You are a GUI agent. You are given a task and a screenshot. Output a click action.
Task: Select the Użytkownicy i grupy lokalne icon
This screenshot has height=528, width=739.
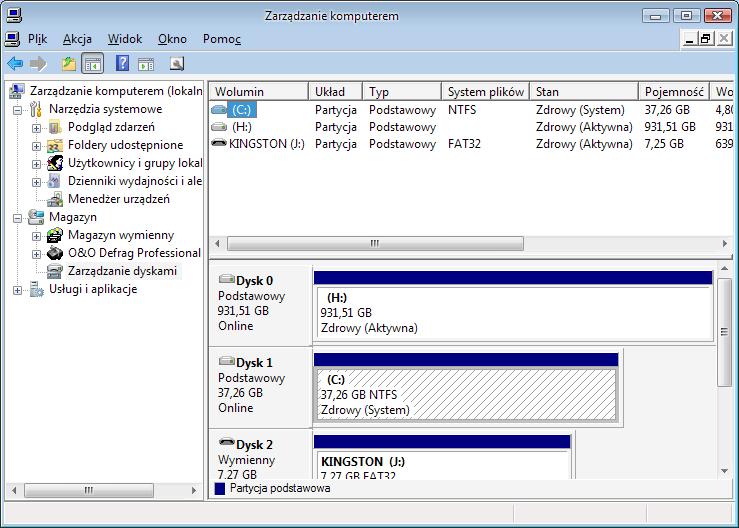pyautogui.click(x=55, y=163)
